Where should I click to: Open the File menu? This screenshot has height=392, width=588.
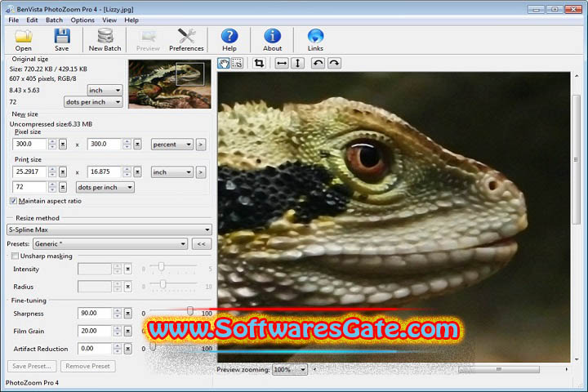(14, 20)
